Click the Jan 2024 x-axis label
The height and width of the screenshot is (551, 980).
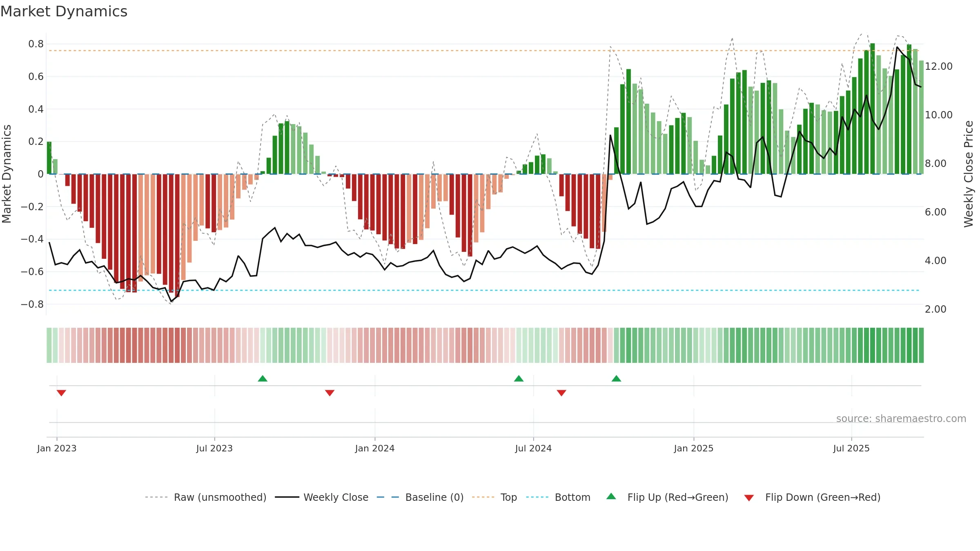pyautogui.click(x=375, y=448)
